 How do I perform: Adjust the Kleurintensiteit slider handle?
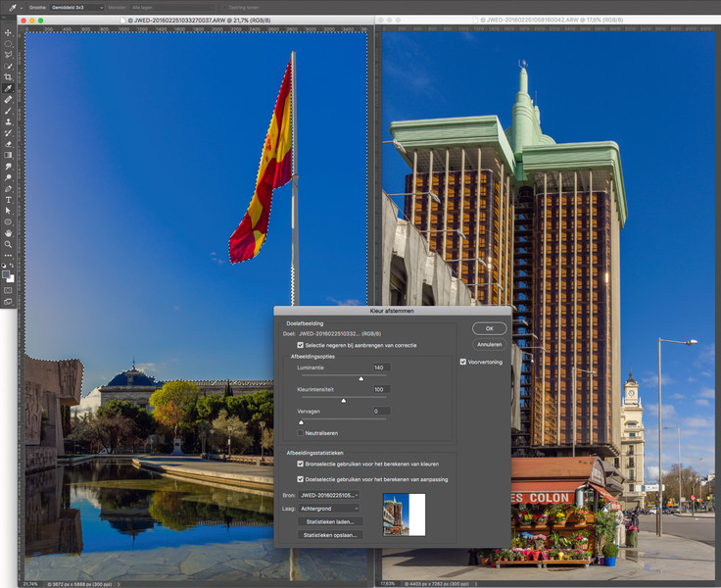pyautogui.click(x=344, y=401)
